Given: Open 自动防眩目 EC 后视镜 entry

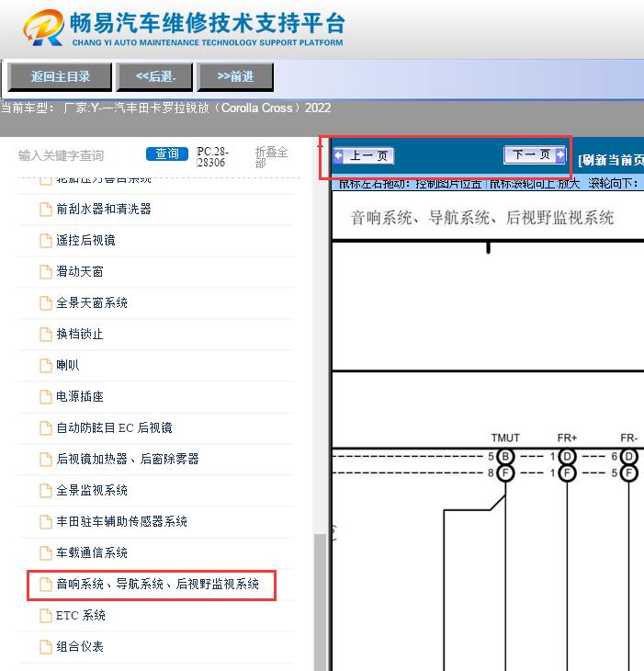Looking at the screenshot, I should (x=115, y=428).
